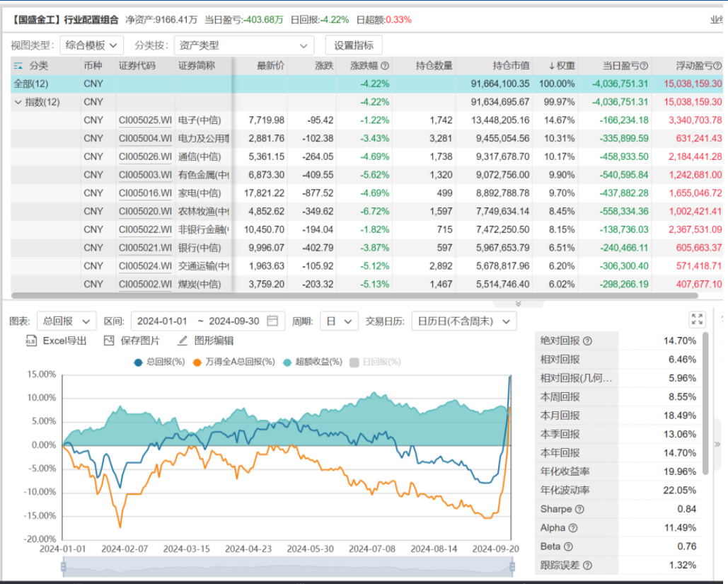Click the fullscreen expand chart icon
The width and height of the screenshot is (728, 584).
point(697,319)
